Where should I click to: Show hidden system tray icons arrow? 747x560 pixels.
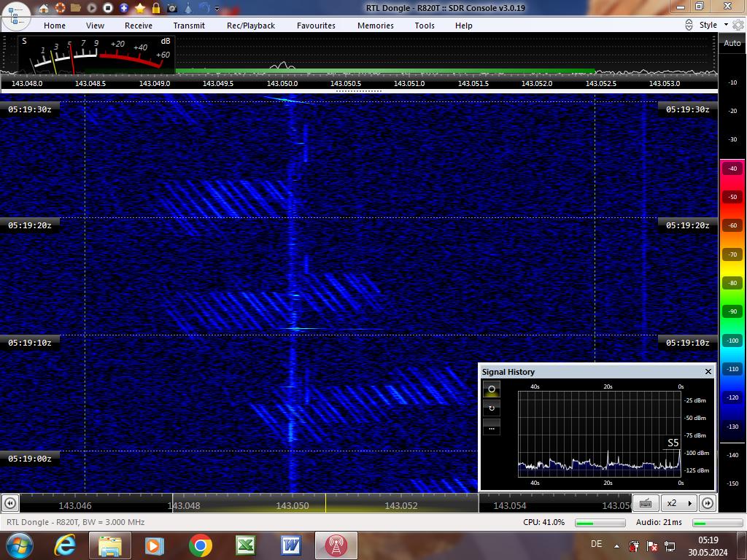pyautogui.click(x=616, y=546)
